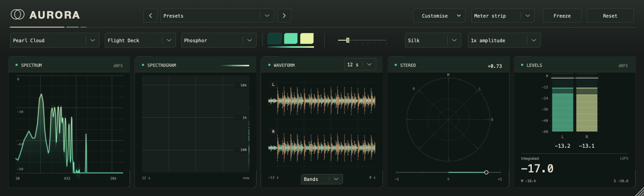Open the 1x amplitude dropdown
This screenshot has height=196, width=644.
pos(504,40)
